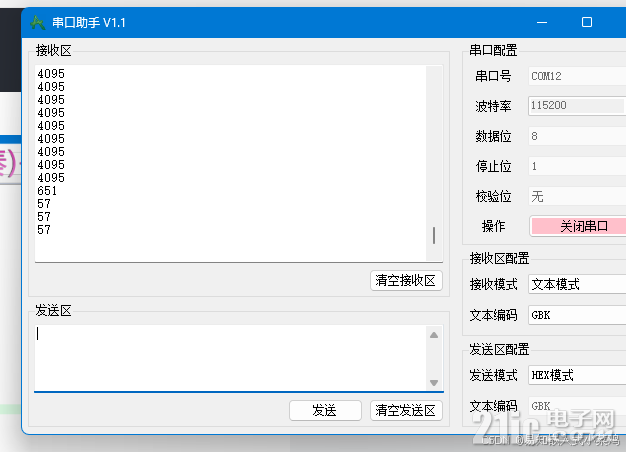Click the 串口助手 V1.1 title text

pos(89,23)
